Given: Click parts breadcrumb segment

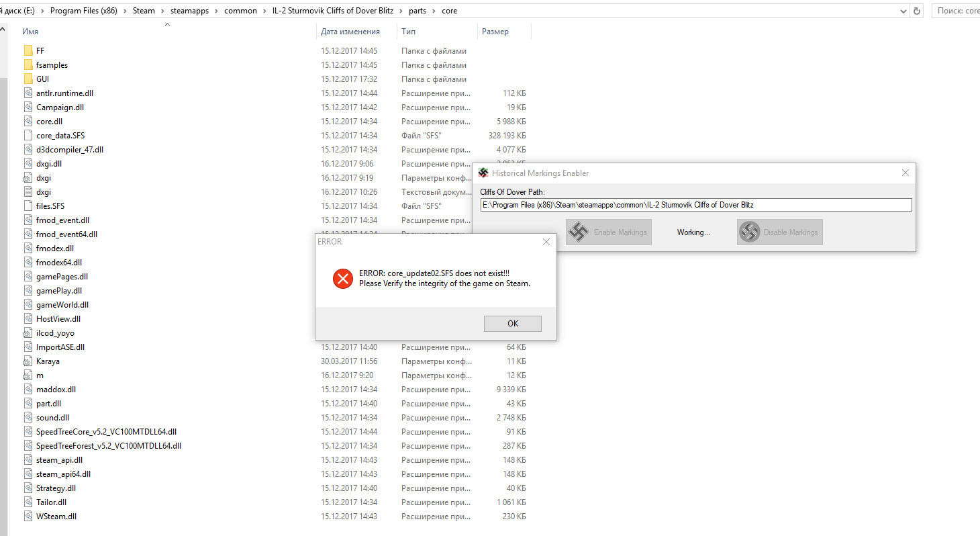Looking at the screenshot, I should point(419,11).
